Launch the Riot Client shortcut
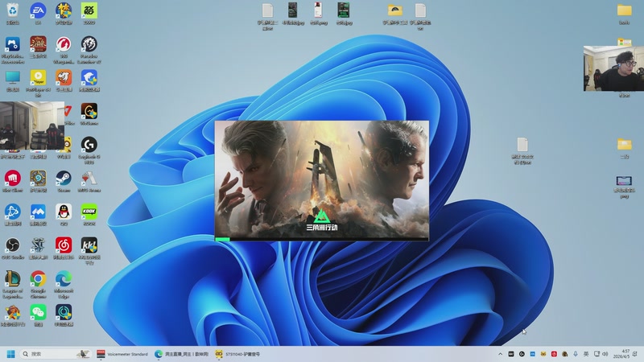Viewport: 644px width, 362px height. [x=13, y=179]
